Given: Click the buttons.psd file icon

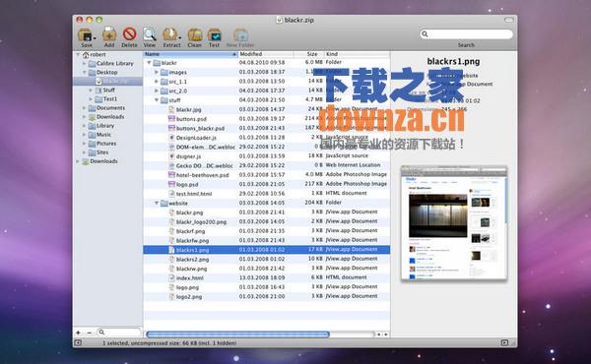Looking at the screenshot, I should 171,119.
